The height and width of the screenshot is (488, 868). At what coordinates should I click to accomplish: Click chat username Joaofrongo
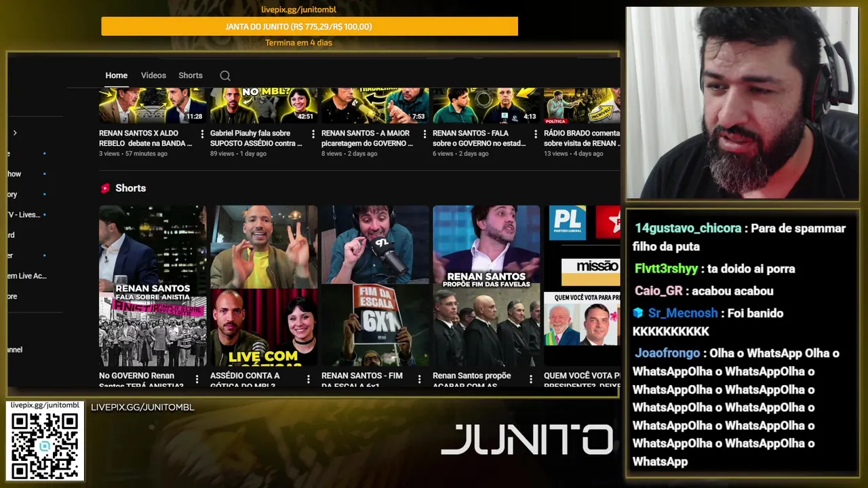(667, 353)
